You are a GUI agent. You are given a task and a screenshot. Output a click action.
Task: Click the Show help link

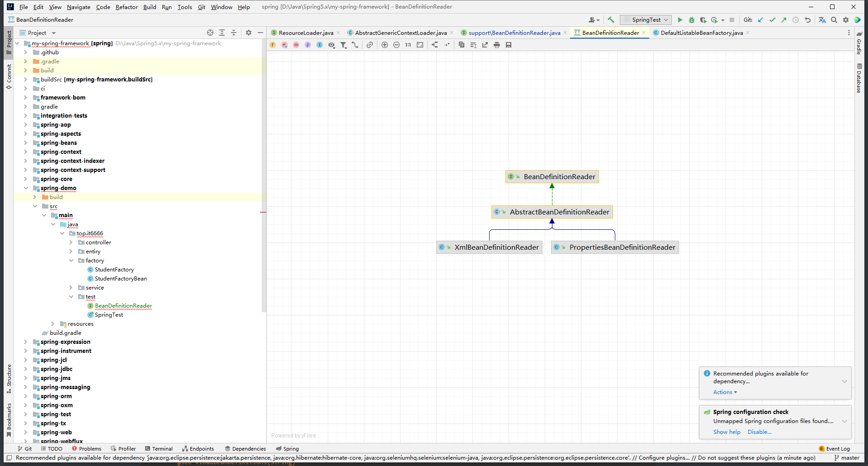tap(727, 432)
